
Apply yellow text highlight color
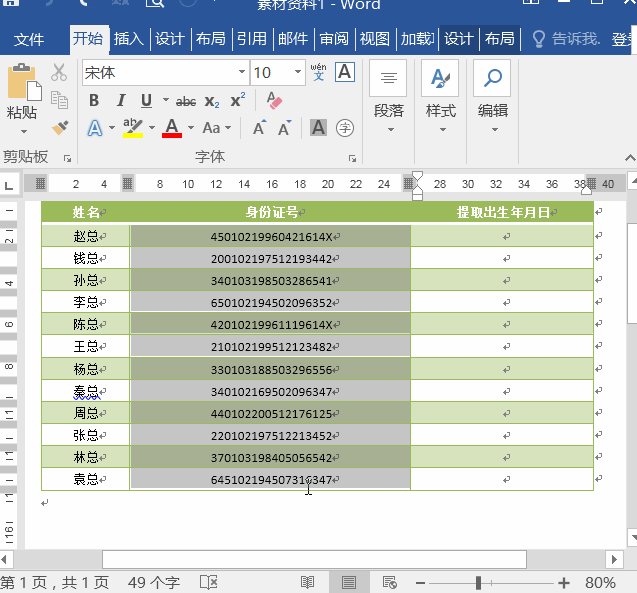pyautogui.click(x=133, y=128)
